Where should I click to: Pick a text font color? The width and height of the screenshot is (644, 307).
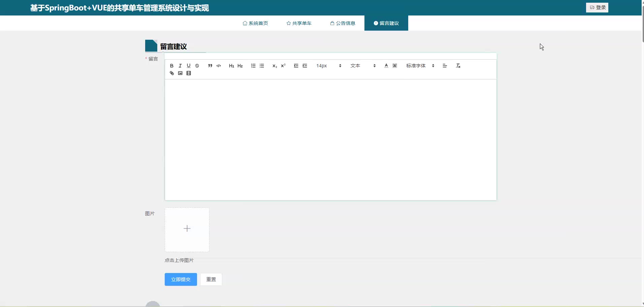click(x=386, y=66)
